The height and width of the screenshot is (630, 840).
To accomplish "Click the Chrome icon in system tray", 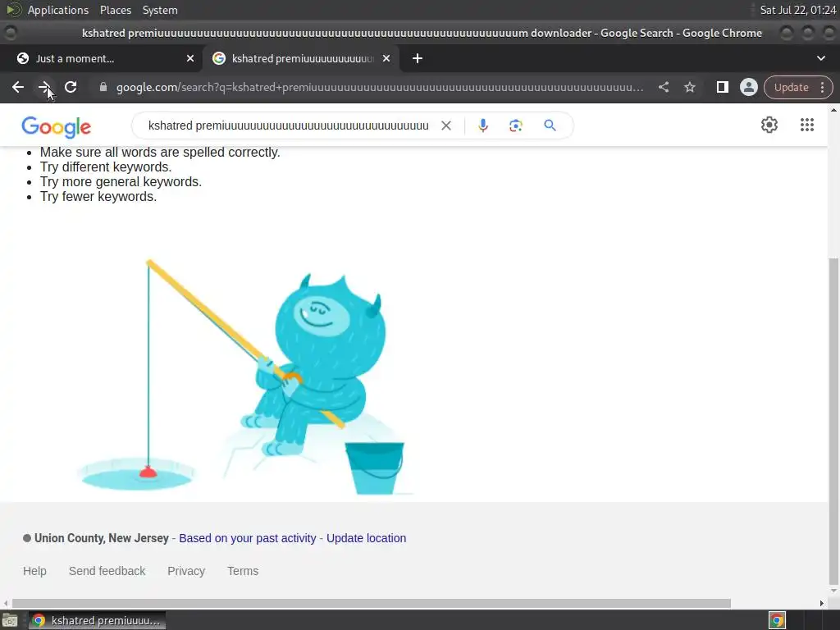I will pos(777,620).
